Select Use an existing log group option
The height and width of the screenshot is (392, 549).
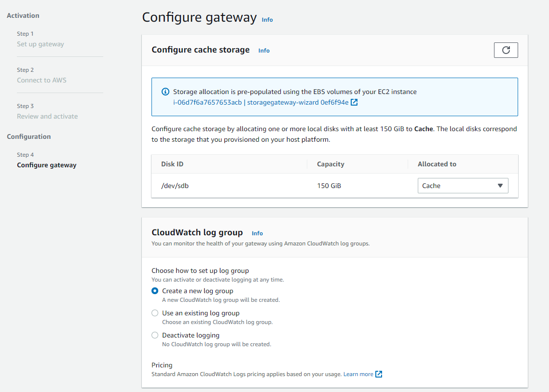coord(155,313)
